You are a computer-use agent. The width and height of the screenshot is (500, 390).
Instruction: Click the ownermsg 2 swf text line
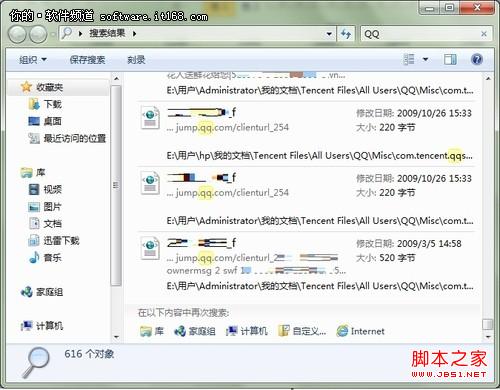(x=256, y=270)
